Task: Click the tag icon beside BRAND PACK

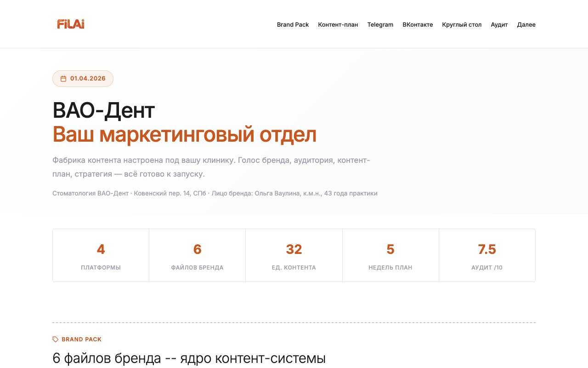Action: 56,339
